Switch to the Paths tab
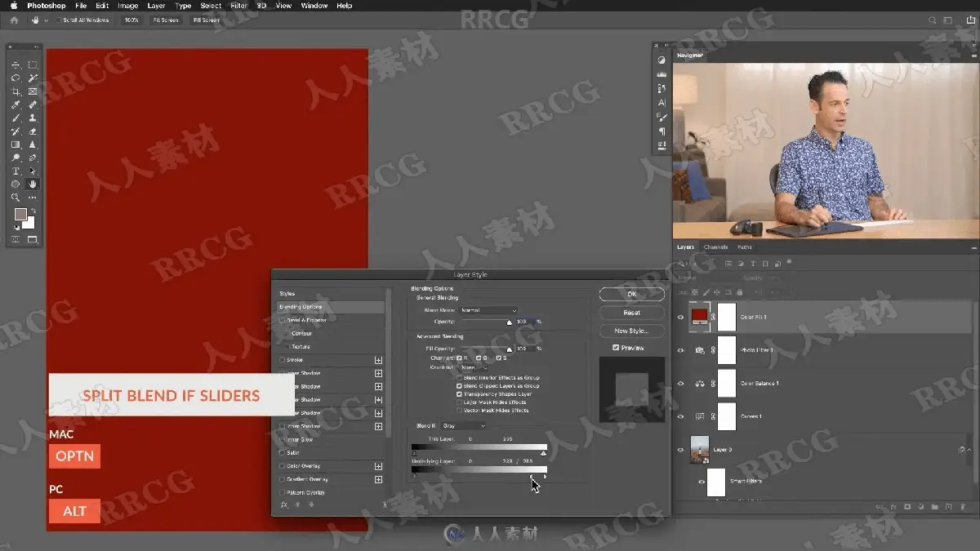 coord(745,247)
